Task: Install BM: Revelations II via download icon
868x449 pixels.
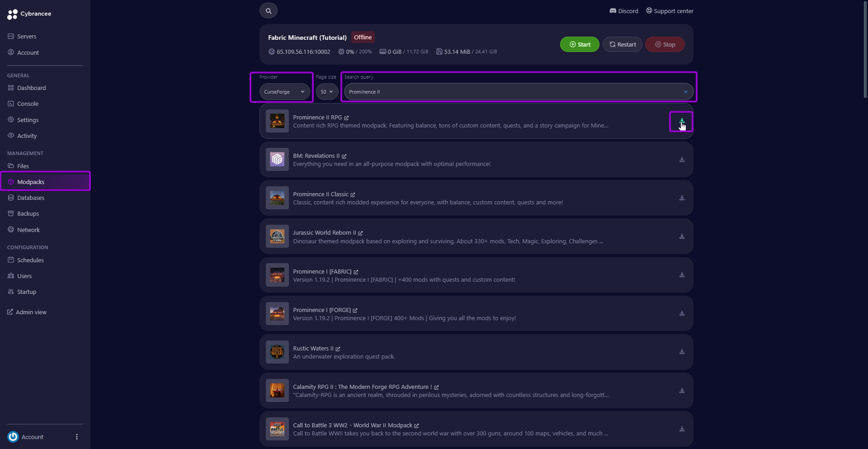Action: [682, 160]
